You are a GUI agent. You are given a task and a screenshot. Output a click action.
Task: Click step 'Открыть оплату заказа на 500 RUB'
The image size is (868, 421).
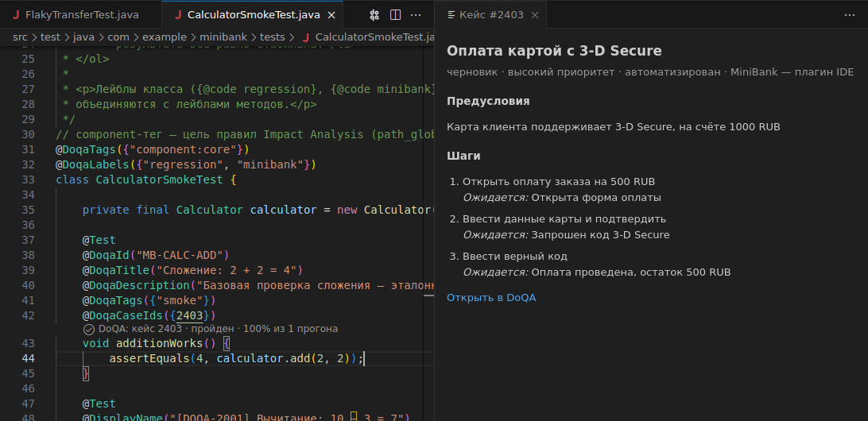(x=559, y=181)
